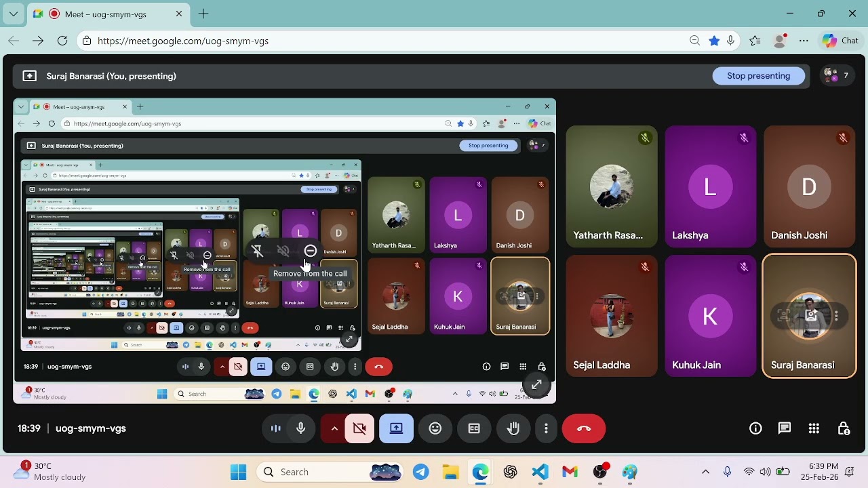The image size is (868, 488).
Task: Open backgrounds and effects on Suraj Banarasi tile
Action: pos(810,316)
